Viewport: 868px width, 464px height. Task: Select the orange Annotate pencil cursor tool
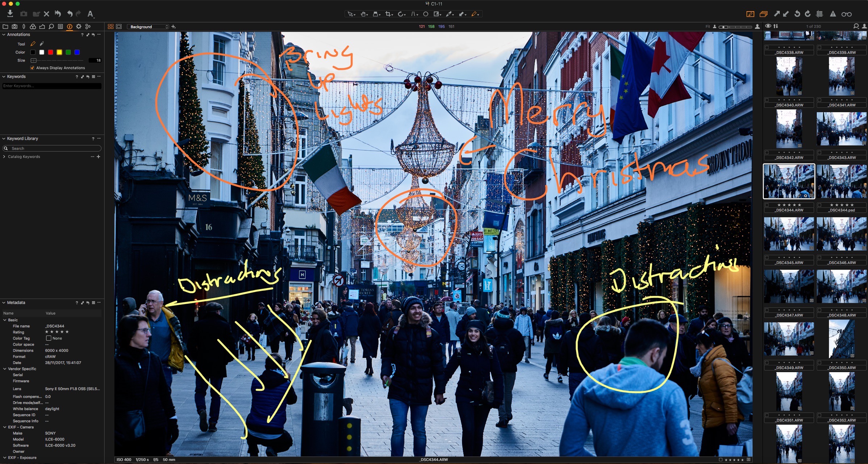(475, 14)
